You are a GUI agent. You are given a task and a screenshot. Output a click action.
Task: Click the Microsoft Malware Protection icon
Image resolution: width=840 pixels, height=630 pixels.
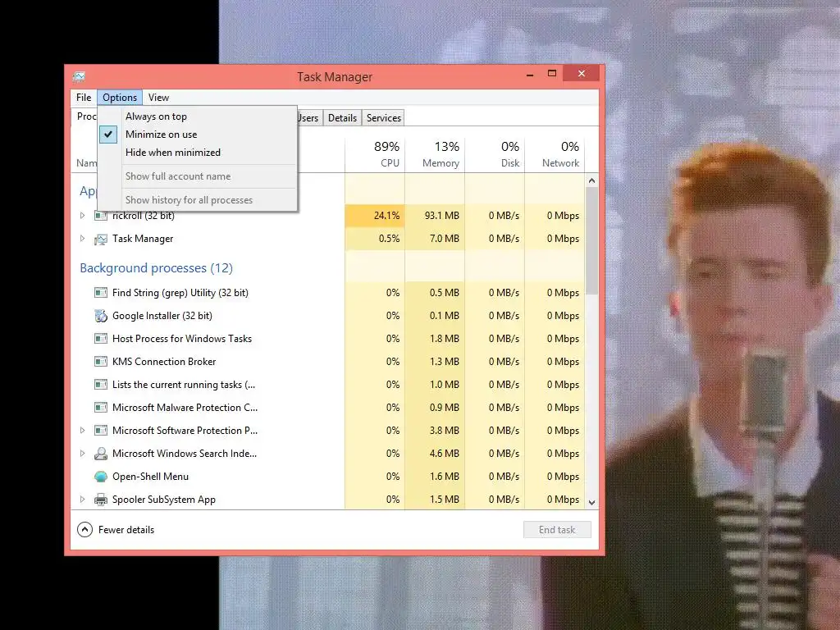(101, 408)
